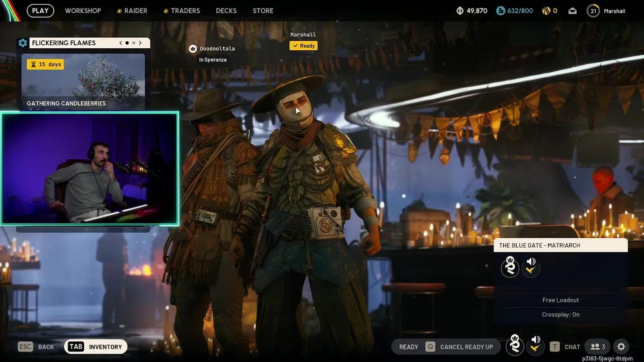Toggle the Crossplay: On setting
644x362 pixels.
pos(560,315)
